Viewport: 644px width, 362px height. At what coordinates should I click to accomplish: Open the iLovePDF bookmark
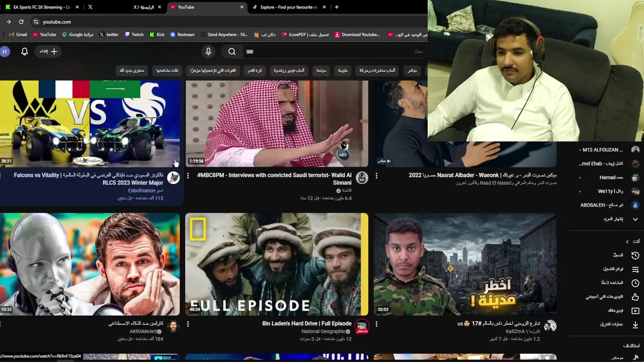pyautogui.click(x=305, y=35)
